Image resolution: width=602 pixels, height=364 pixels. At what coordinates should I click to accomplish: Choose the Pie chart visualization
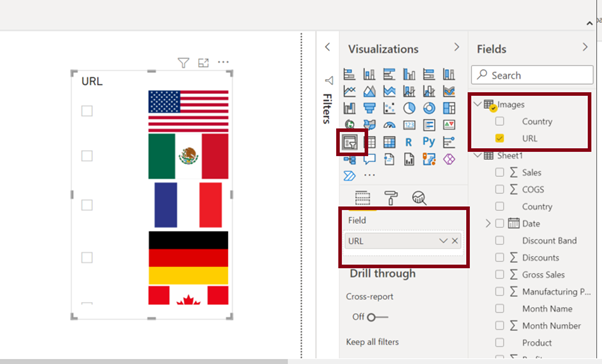click(x=409, y=108)
